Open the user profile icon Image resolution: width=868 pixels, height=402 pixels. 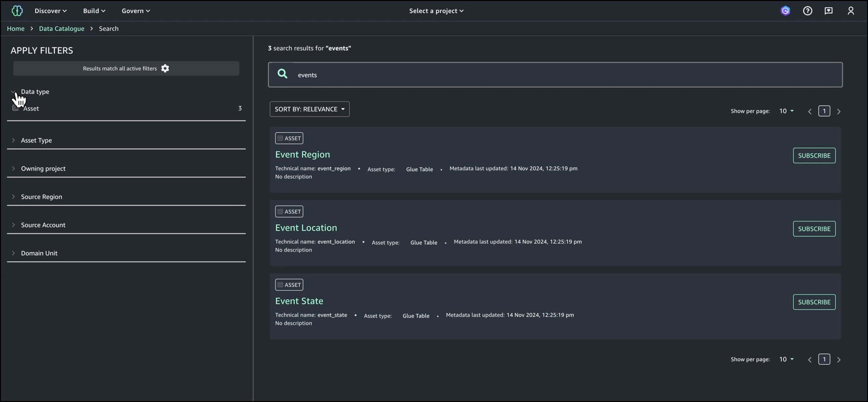(x=851, y=10)
